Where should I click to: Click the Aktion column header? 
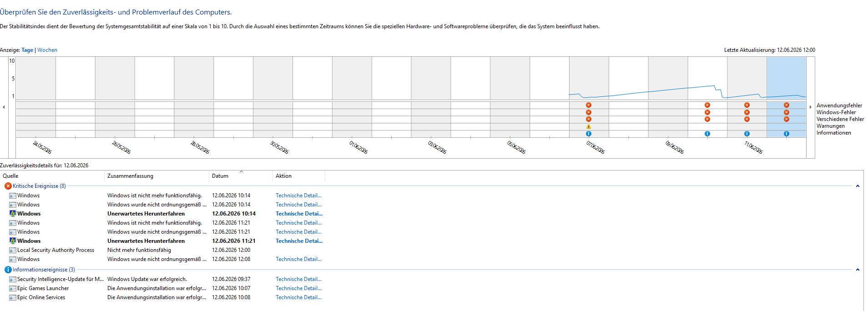pyautogui.click(x=299, y=176)
